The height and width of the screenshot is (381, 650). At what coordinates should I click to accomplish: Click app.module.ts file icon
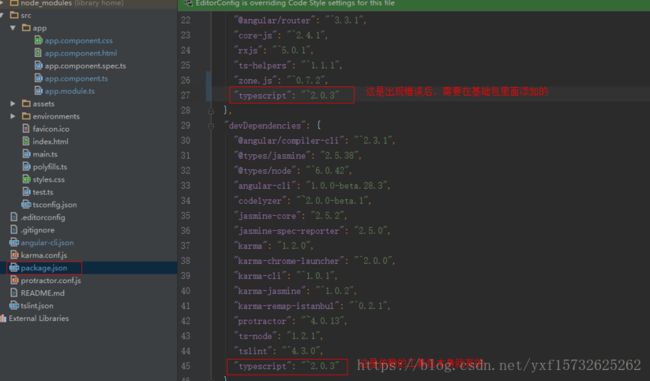click(38, 91)
